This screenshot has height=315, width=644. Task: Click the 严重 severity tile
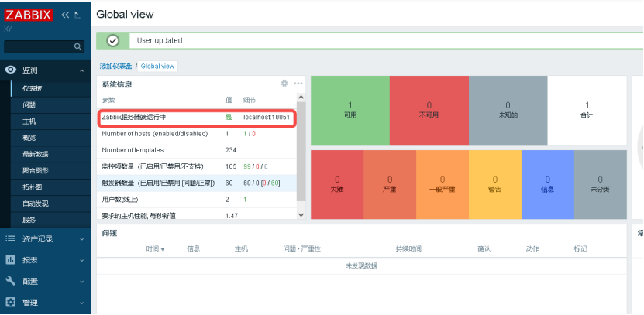[390, 184]
